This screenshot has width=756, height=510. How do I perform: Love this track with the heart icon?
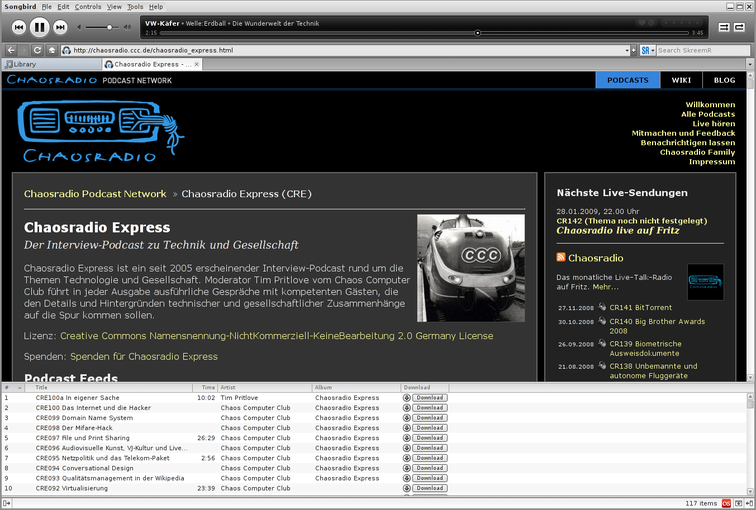click(641, 23)
